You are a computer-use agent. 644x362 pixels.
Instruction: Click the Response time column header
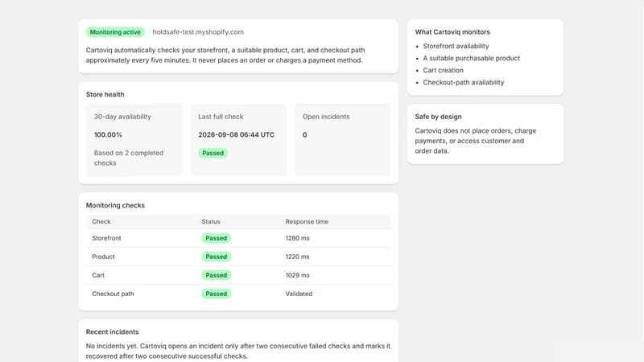307,222
